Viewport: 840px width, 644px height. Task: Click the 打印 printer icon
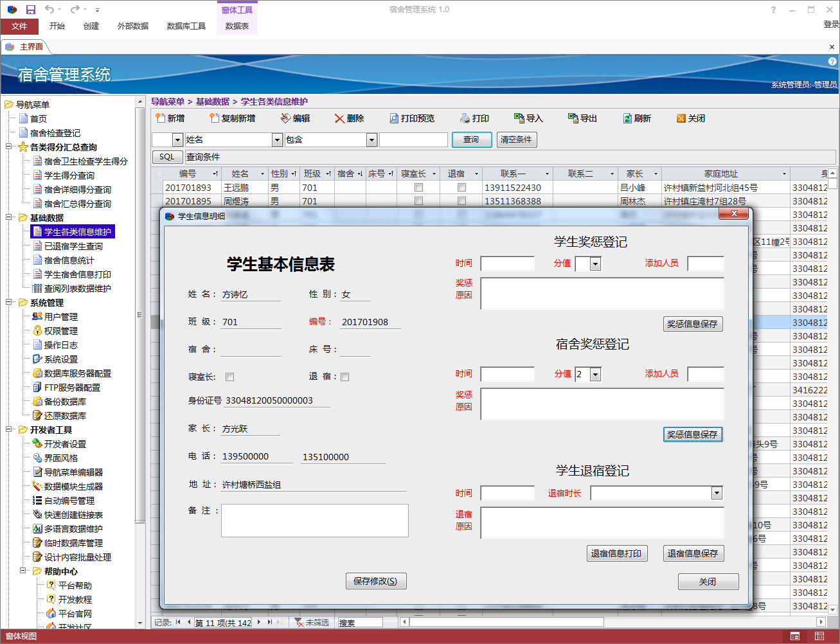tap(465, 118)
